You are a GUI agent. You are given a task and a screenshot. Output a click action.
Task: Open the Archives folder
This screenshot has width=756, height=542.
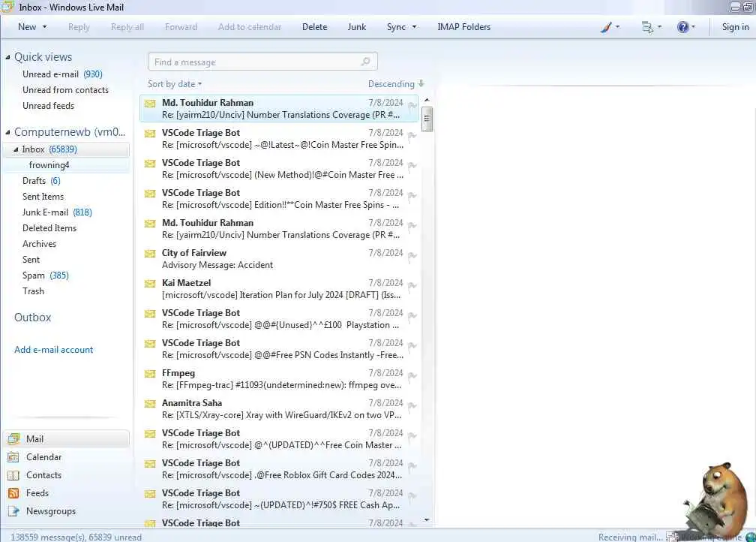39,244
